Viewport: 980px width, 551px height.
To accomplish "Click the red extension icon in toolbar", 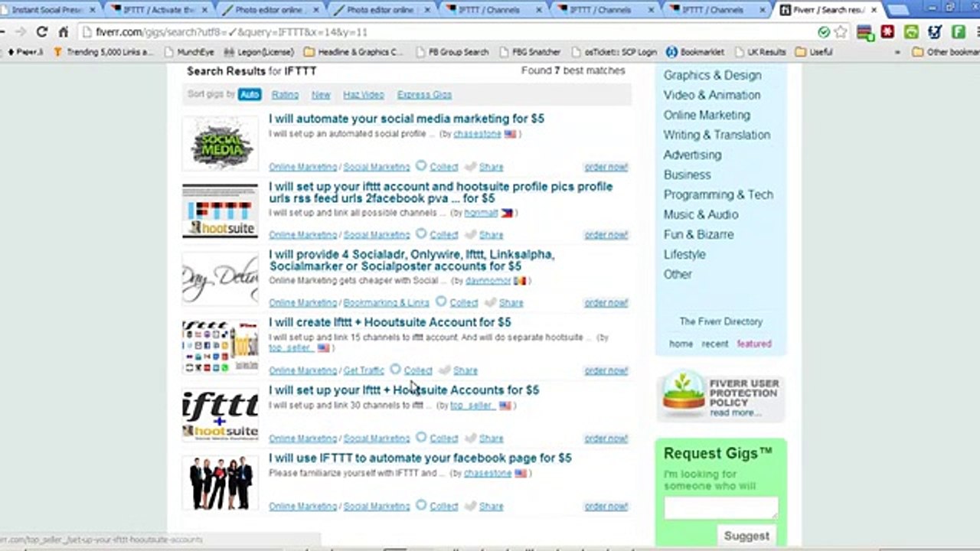I will 887,32.
